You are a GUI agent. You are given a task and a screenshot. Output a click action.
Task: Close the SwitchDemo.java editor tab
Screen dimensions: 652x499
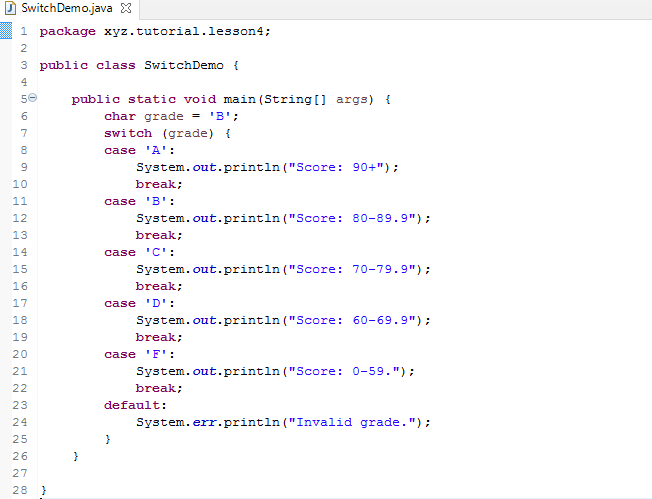[x=127, y=8]
